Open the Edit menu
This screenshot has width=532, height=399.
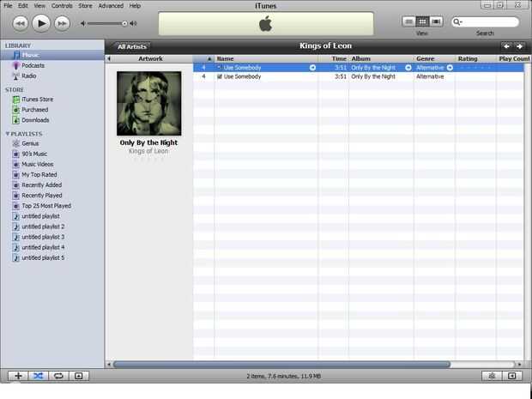pos(22,6)
